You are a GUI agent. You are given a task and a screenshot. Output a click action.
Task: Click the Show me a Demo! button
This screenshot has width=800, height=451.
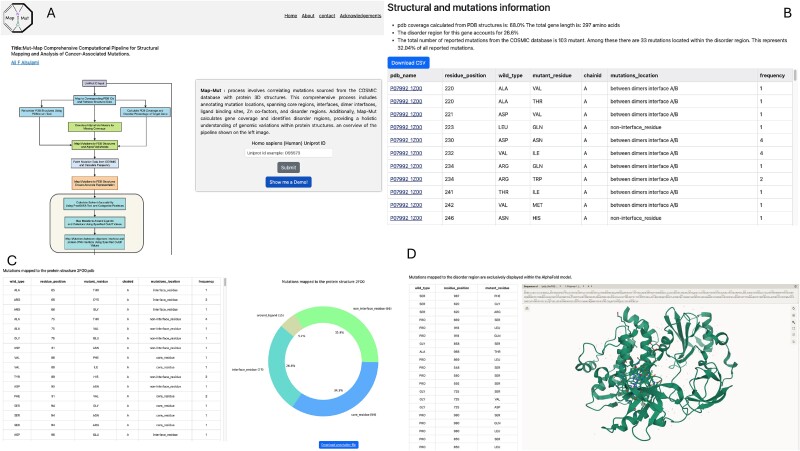click(288, 182)
